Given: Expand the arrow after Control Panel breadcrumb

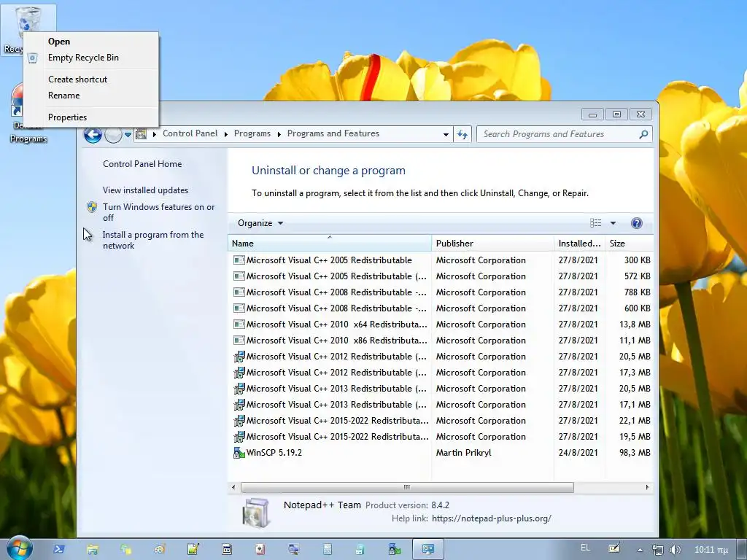Looking at the screenshot, I should (x=226, y=134).
